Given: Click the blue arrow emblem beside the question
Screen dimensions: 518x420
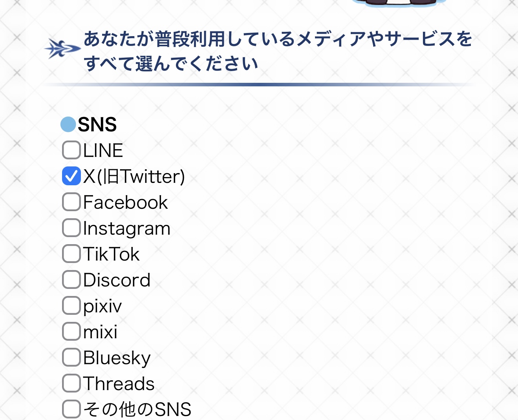Looking at the screenshot, I should (x=62, y=49).
